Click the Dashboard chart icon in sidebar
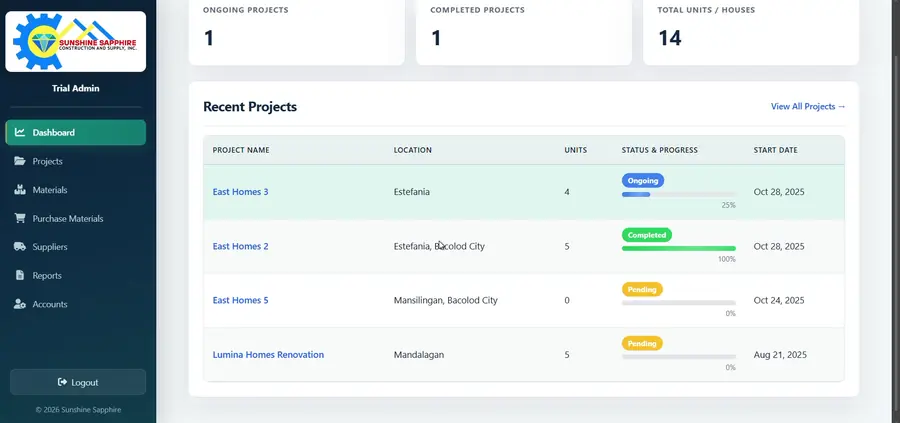900x423 pixels. tap(20, 133)
